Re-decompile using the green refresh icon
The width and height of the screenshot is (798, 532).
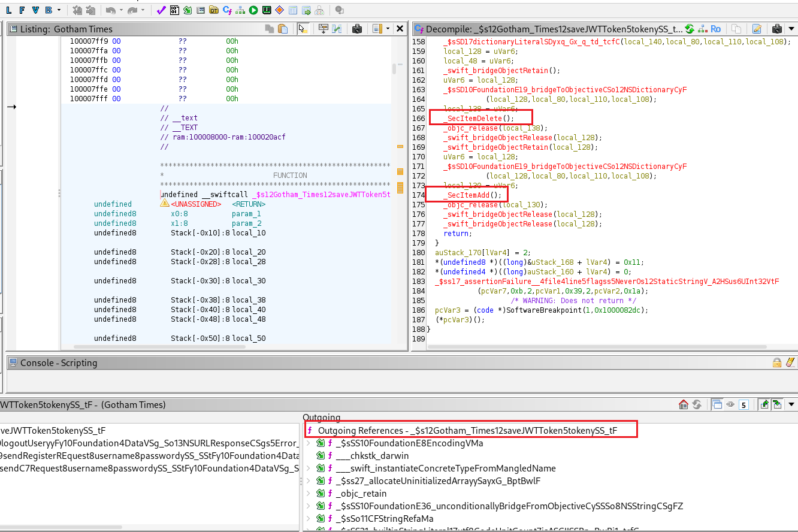[x=690, y=29]
